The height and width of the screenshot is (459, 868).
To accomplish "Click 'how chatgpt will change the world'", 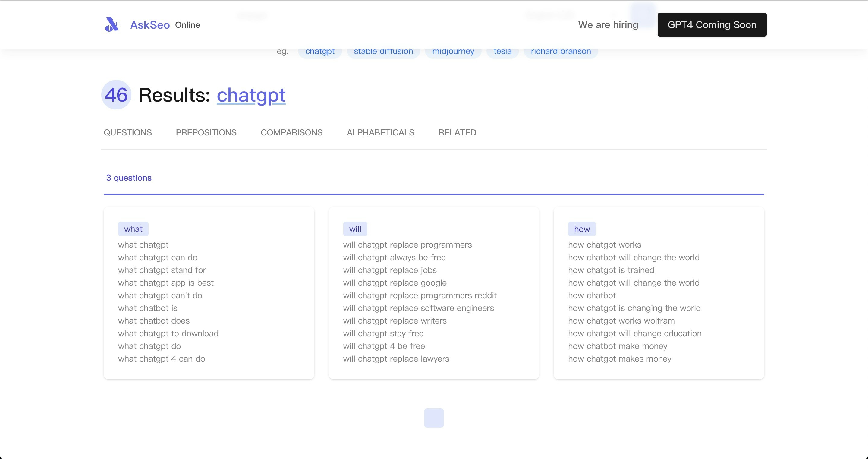I will click(634, 283).
